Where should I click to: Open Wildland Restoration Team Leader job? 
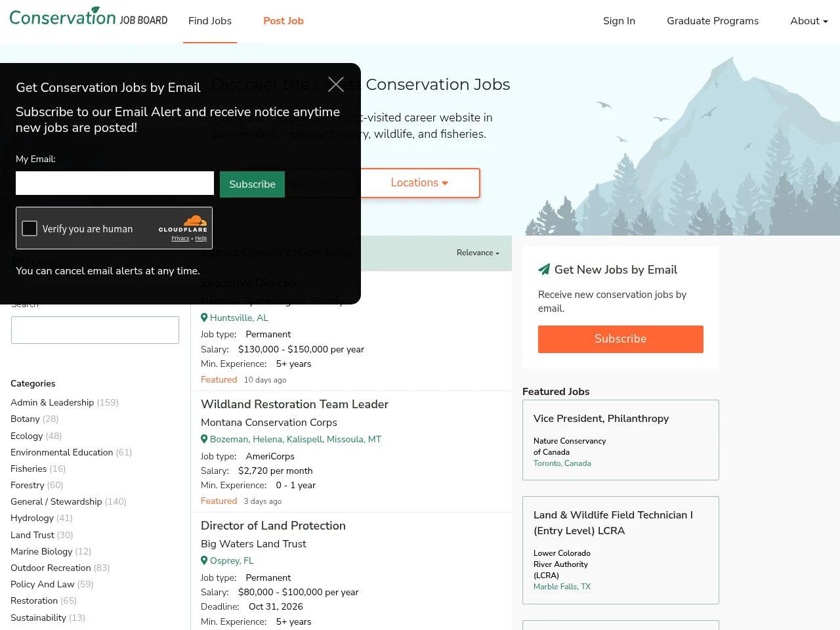click(295, 404)
